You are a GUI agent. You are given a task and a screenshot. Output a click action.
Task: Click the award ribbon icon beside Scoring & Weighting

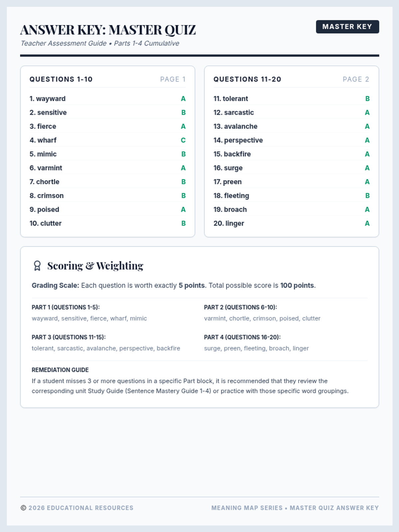click(37, 266)
